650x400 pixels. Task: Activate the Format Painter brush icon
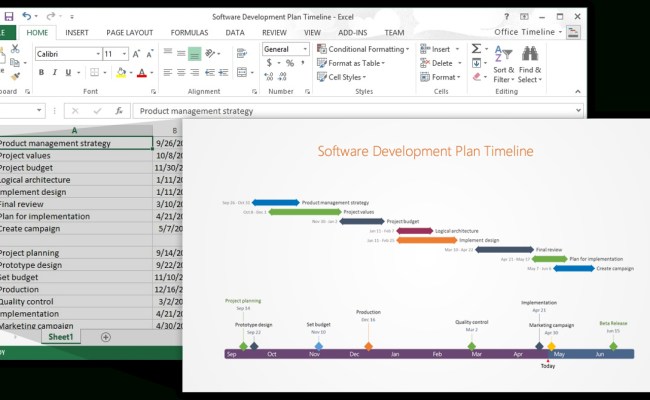point(15,76)
